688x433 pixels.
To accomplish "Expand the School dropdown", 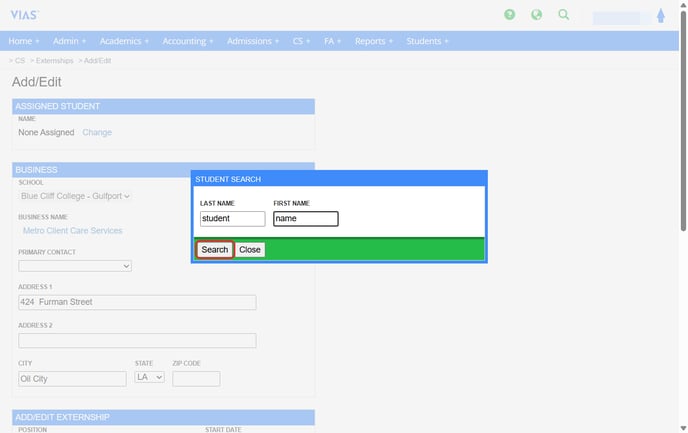I will [75, 196].
